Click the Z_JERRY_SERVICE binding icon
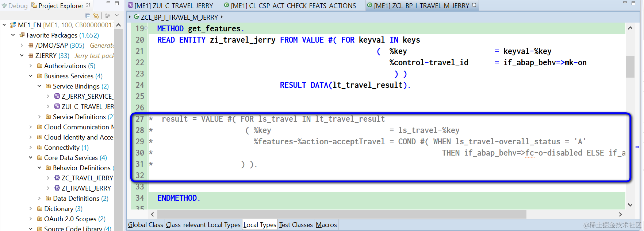The height and width of the screenshot is (231, 644). click(x=57, y=96)
